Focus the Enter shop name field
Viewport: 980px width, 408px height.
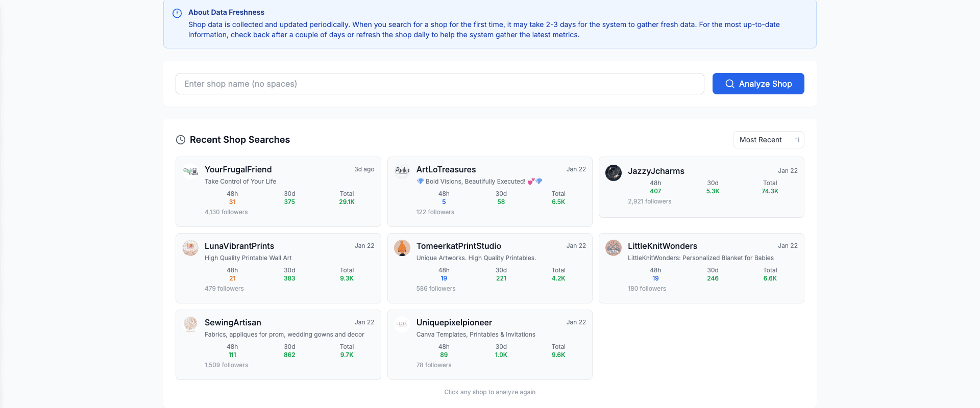(x=440, y=84)
